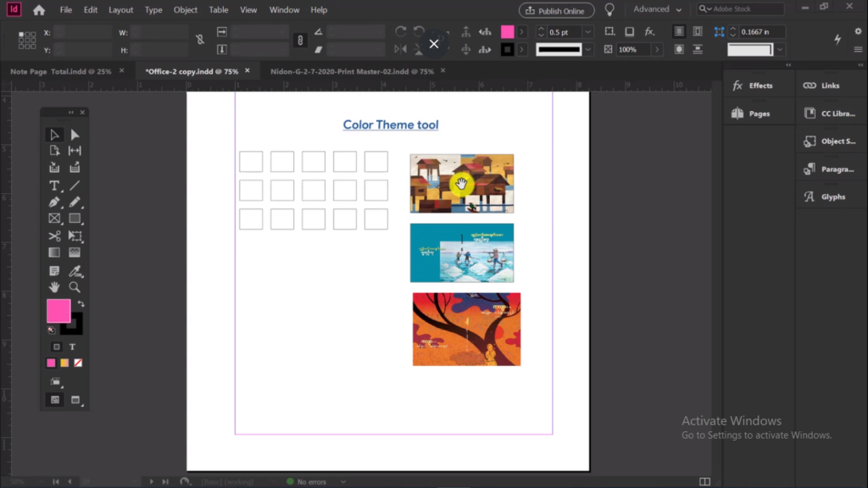Select the Gradient Feather tool
The image size is (868, 488).
click(75, 252)
